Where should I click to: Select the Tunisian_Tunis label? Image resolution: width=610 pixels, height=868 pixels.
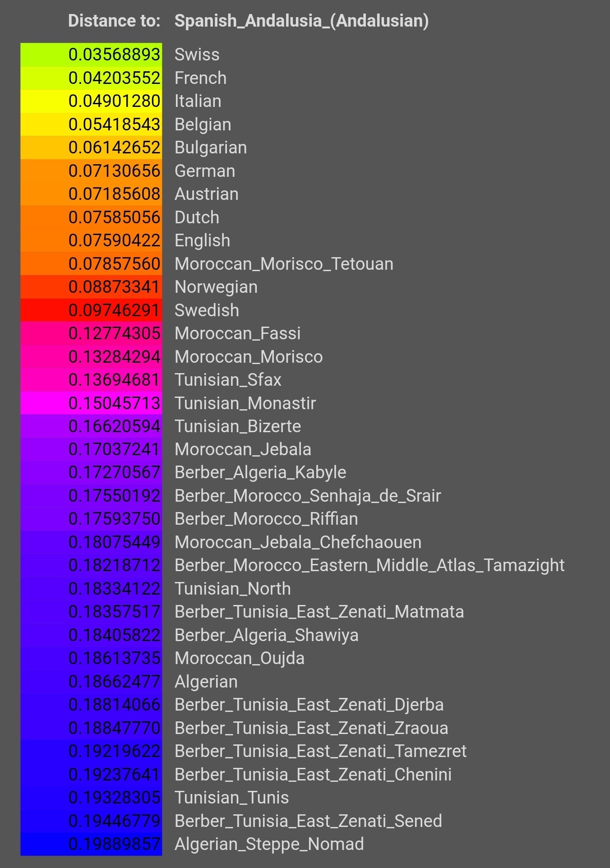231,798
